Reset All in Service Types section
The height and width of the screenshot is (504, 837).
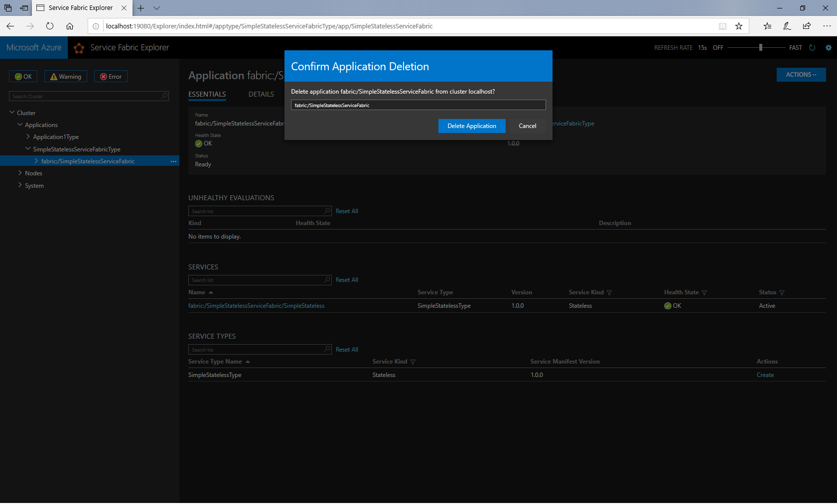coord(347,350)
